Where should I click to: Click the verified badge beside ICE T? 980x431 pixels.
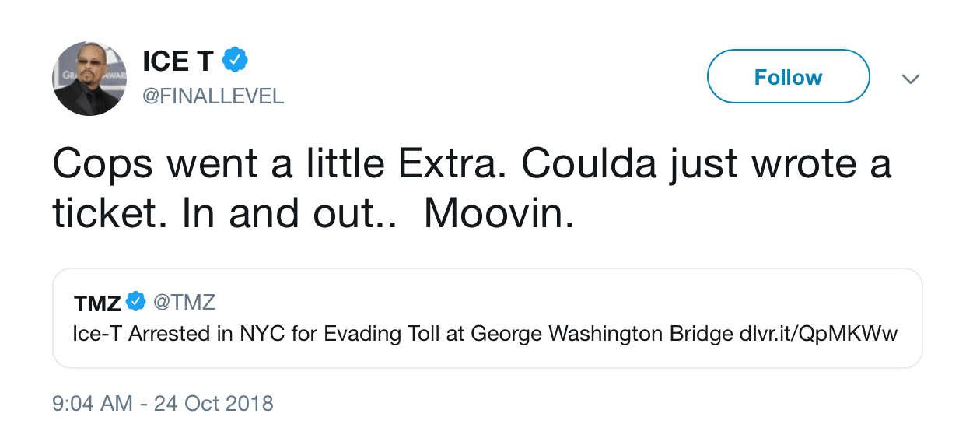(235, 60)
